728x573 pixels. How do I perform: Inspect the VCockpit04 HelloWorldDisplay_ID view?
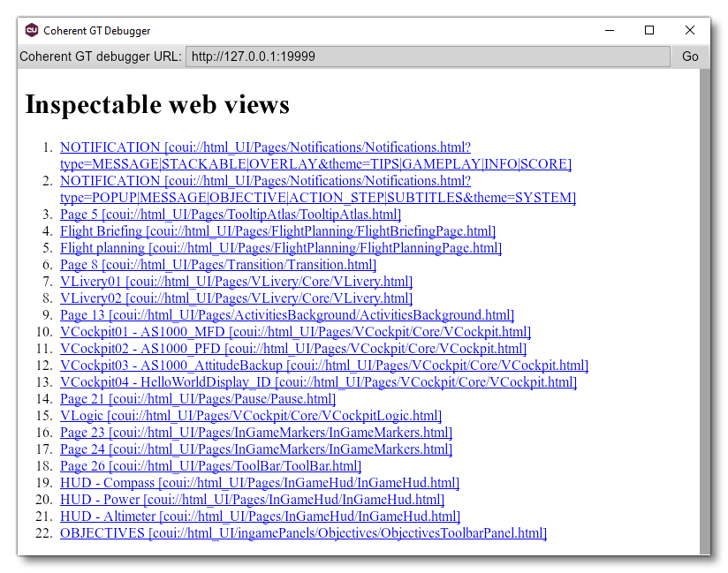(318, 381)
